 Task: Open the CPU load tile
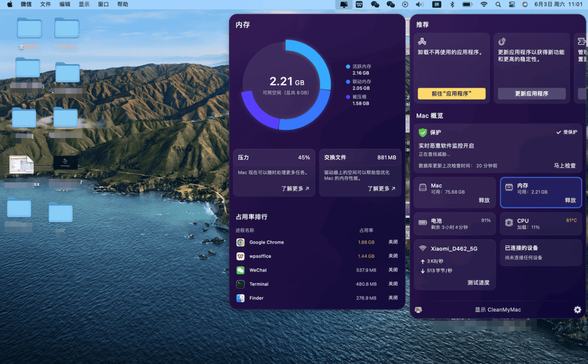[541, 224]
